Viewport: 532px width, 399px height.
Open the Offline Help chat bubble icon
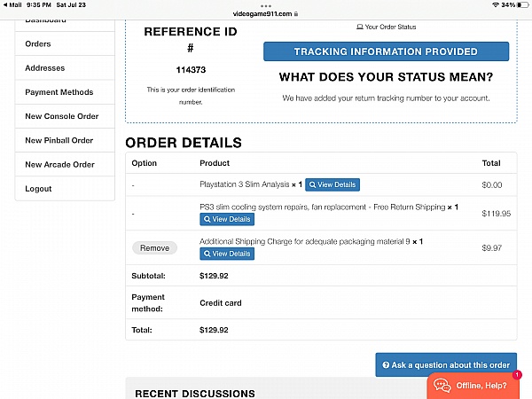click(x=442, y=385)
